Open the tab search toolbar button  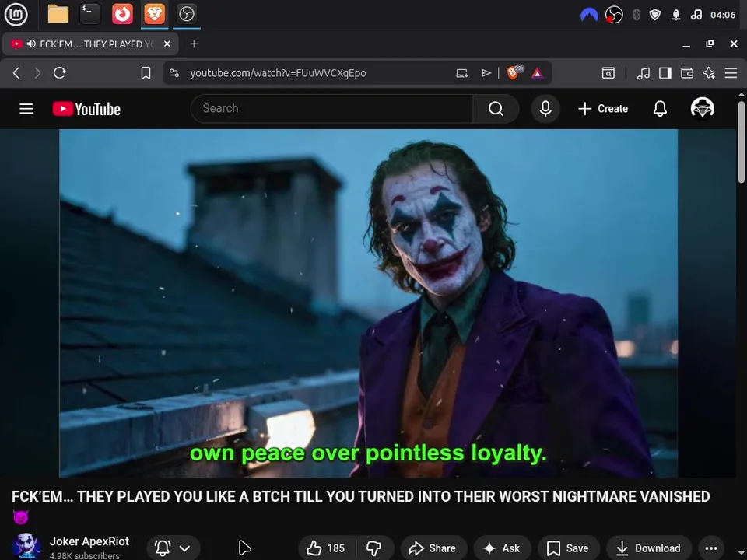[x=608, y=73]
